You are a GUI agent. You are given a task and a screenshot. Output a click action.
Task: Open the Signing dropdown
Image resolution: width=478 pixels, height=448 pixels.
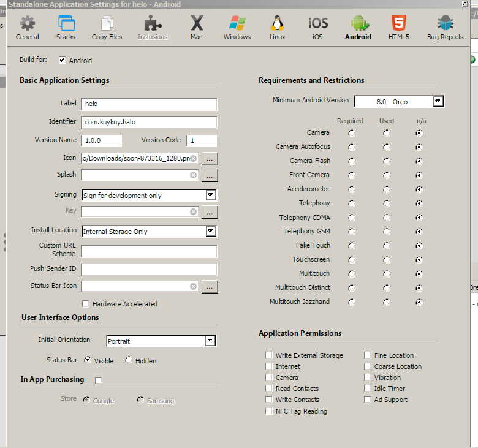pos(210,195)
